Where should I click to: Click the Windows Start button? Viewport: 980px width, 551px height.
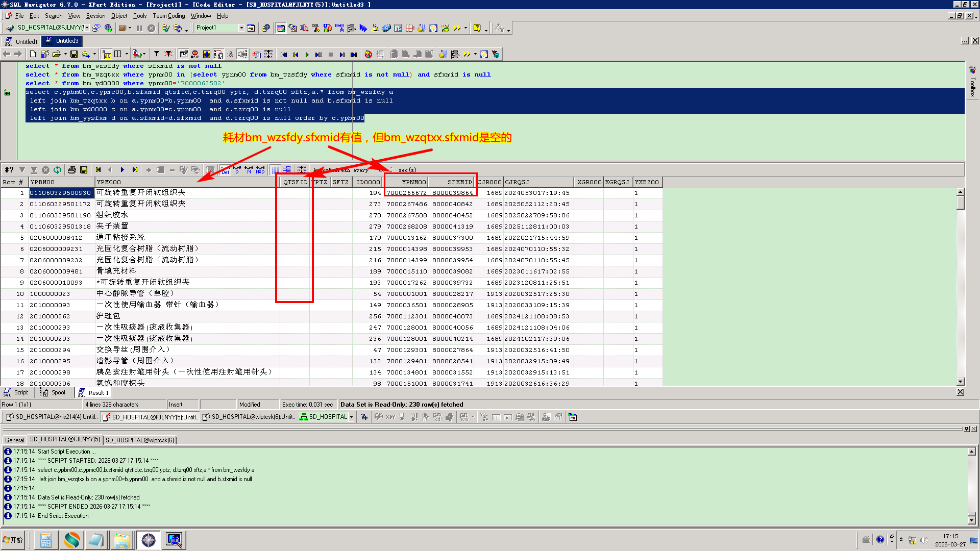tap(13, 540)
